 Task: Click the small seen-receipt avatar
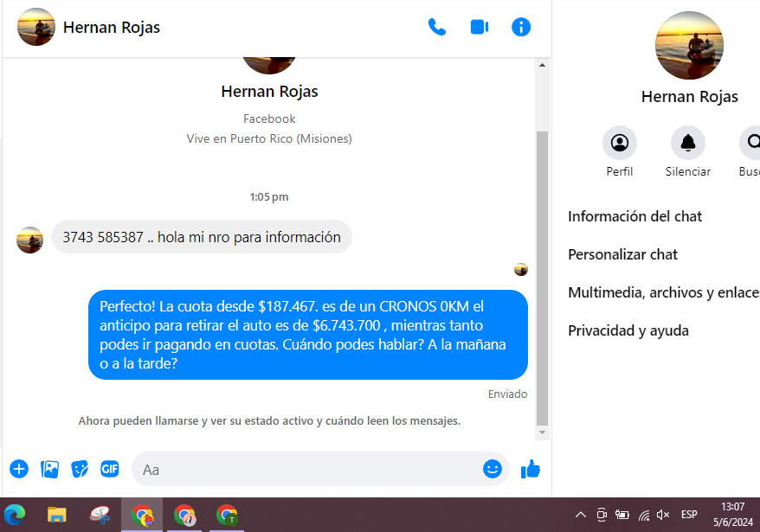[x=521, y=269]
